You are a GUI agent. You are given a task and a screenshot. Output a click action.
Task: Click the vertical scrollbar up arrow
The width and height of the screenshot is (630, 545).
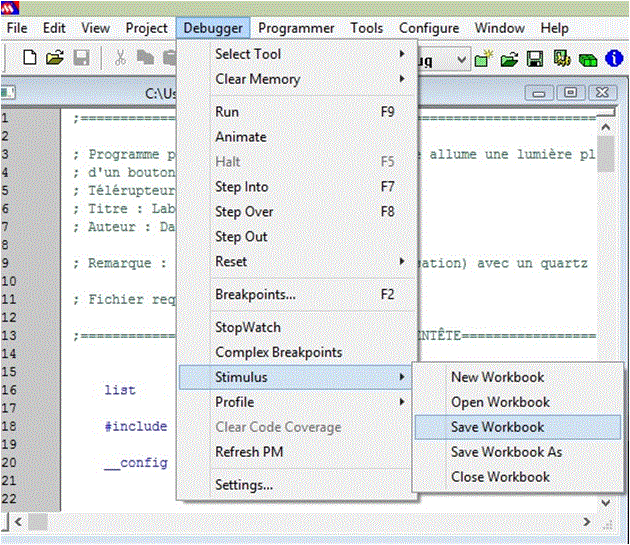coord(605,127)
